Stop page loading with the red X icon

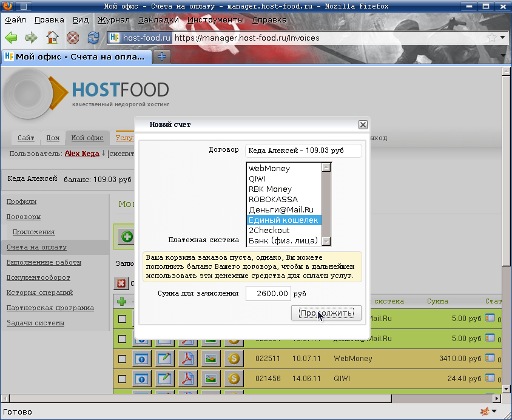(72, 38)
